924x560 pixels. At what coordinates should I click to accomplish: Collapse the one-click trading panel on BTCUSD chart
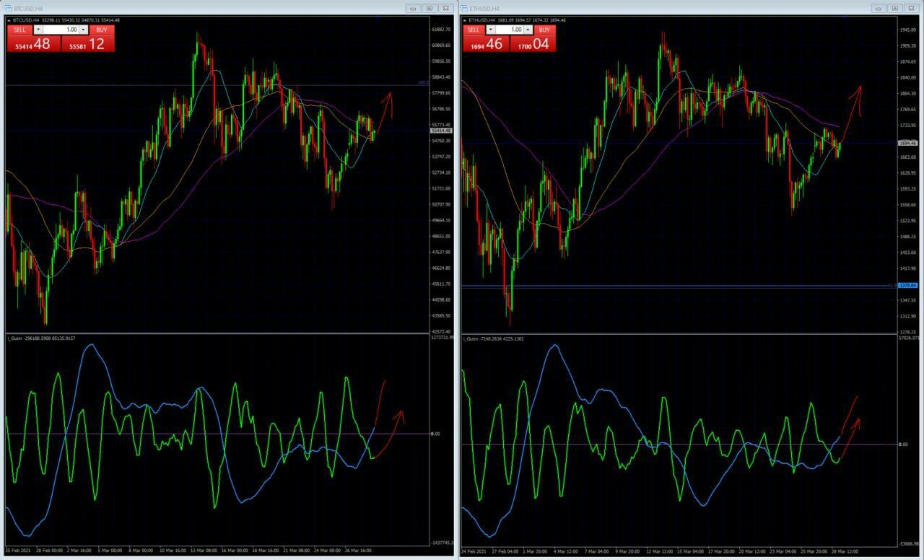[x=9, y=19]
